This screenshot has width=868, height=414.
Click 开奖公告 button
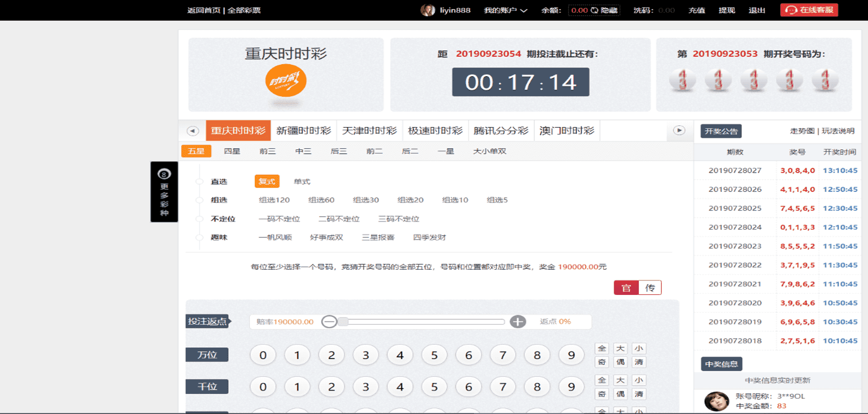coord(721,131)
